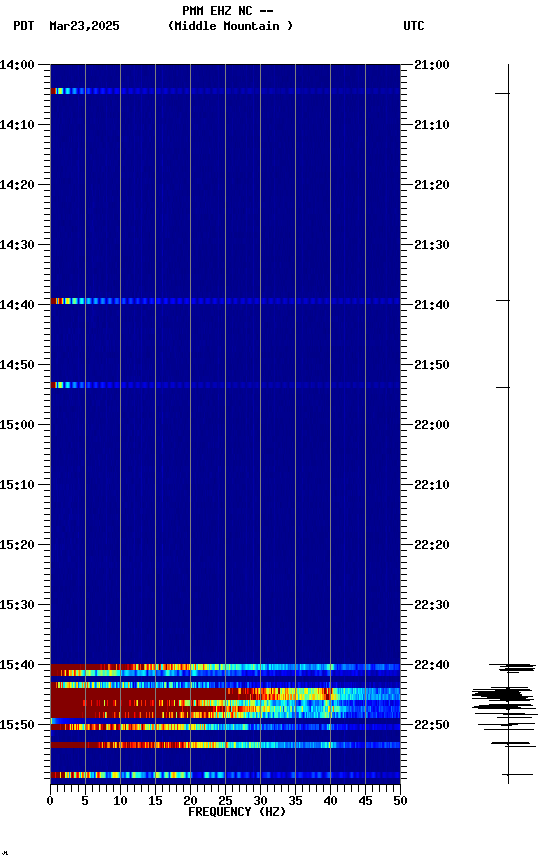This screenshot has height=864, width=552.
Task: Click the '14:10' PDT time label
Action: click(17, 125)
